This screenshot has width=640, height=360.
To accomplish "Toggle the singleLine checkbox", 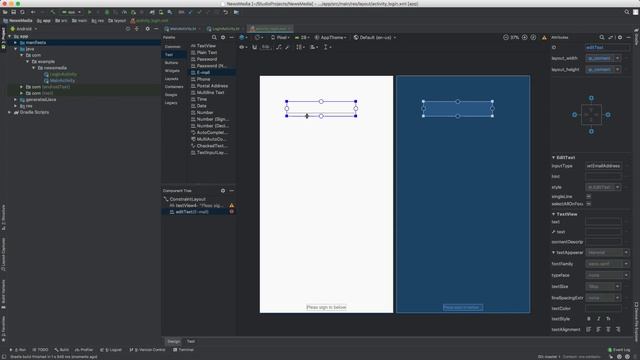I will point(589,196).
